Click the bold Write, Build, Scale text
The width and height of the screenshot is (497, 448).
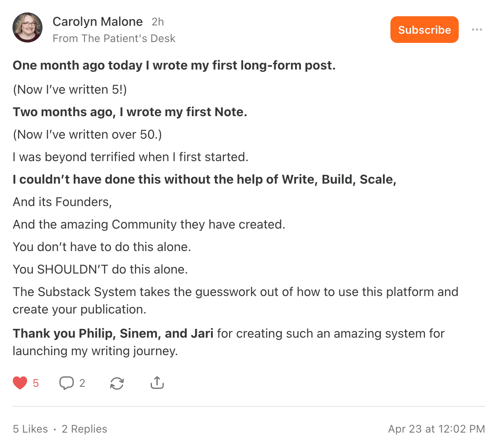338,179
